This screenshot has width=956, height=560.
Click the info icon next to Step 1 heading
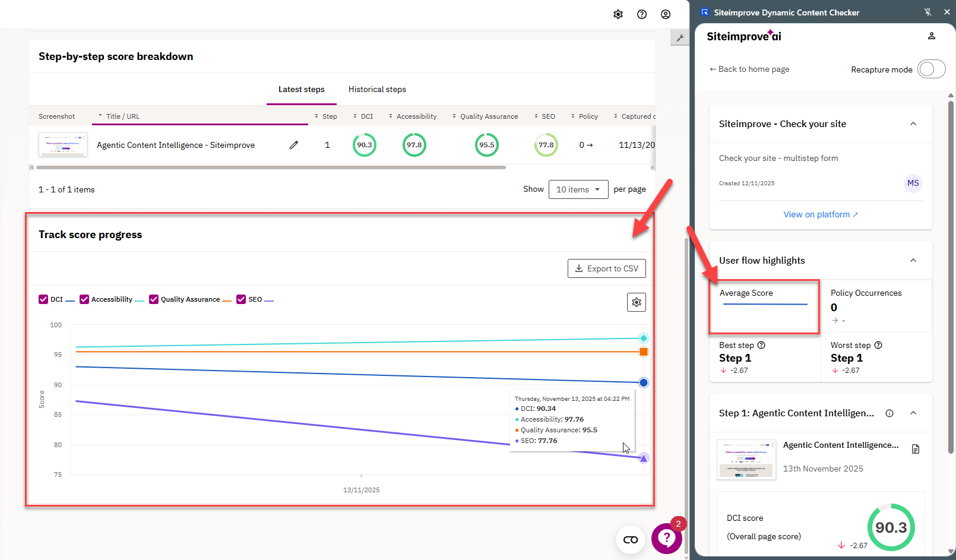pos(889,413)
